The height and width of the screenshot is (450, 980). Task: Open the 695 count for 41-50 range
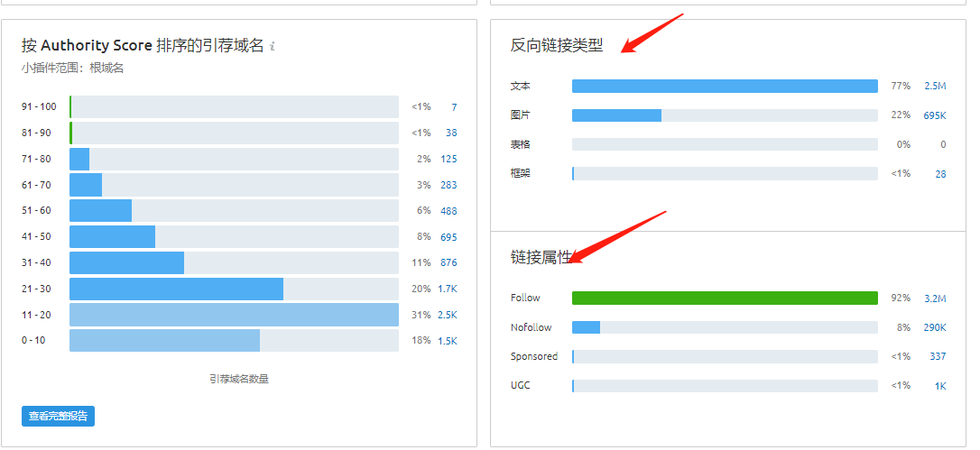coord(448,237)
